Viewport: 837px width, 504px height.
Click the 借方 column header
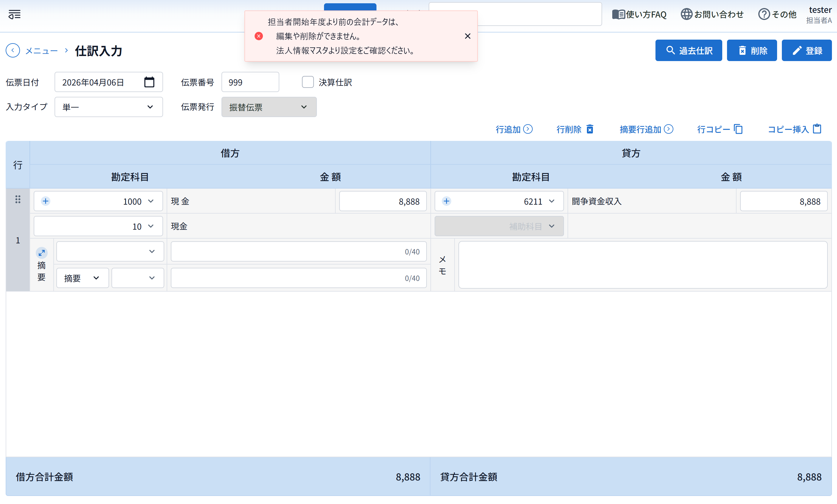tap(230, 153)
